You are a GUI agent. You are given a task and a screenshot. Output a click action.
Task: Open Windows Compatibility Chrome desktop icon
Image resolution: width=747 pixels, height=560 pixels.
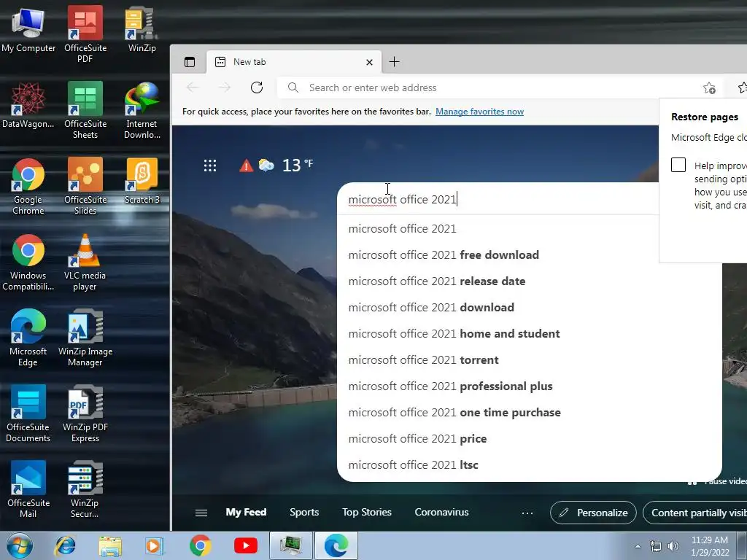[x=28, y=262]
